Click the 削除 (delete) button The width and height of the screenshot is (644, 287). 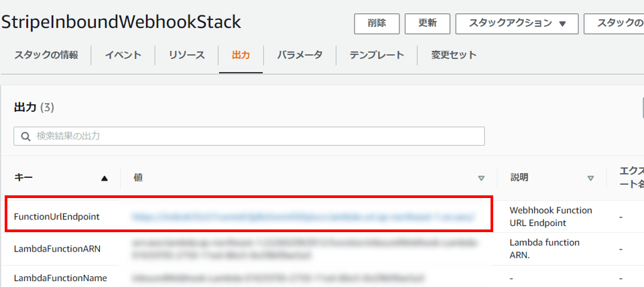377,24
